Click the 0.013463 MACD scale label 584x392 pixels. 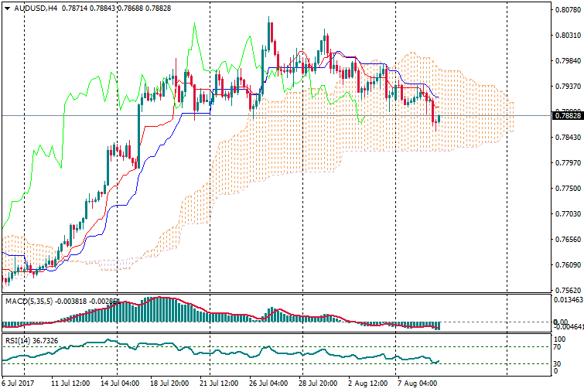567,299
